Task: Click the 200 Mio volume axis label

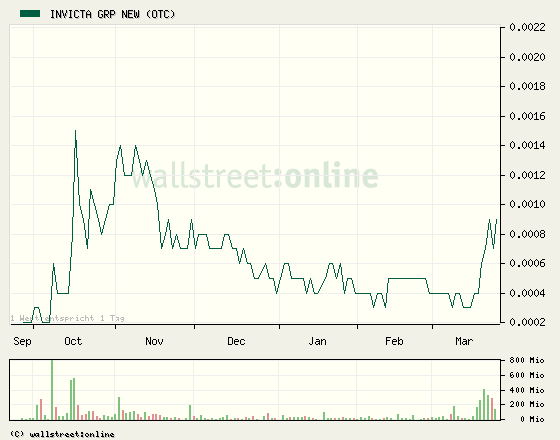Action: pyautogui.click(x=527, y=404)
